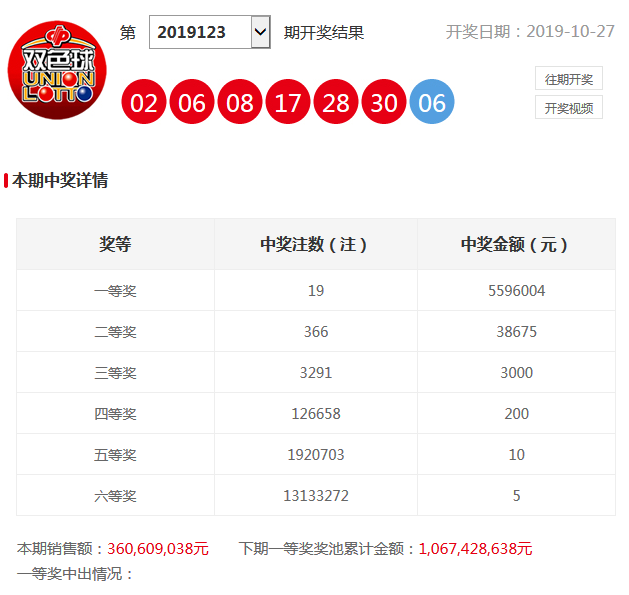Click the 本期中奖详情 section heading
This screenshot has height=595, width=629.
coord(60,180)
